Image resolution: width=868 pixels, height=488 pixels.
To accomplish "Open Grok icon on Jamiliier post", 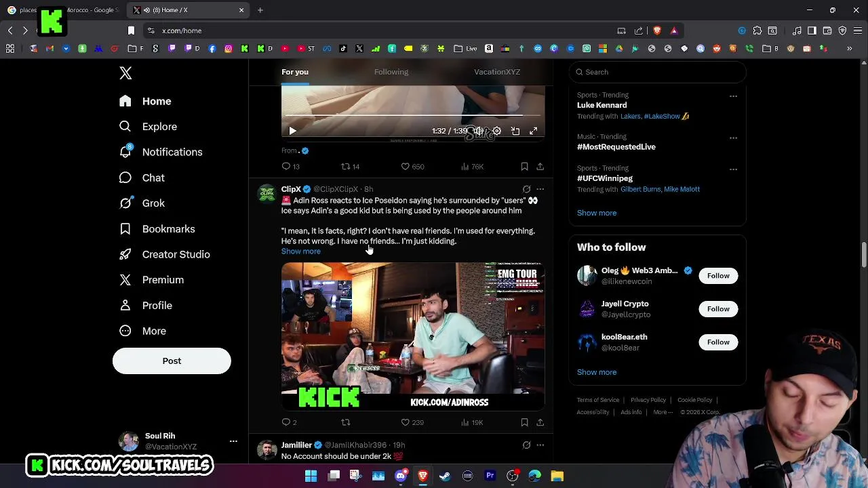I will 526,445.
